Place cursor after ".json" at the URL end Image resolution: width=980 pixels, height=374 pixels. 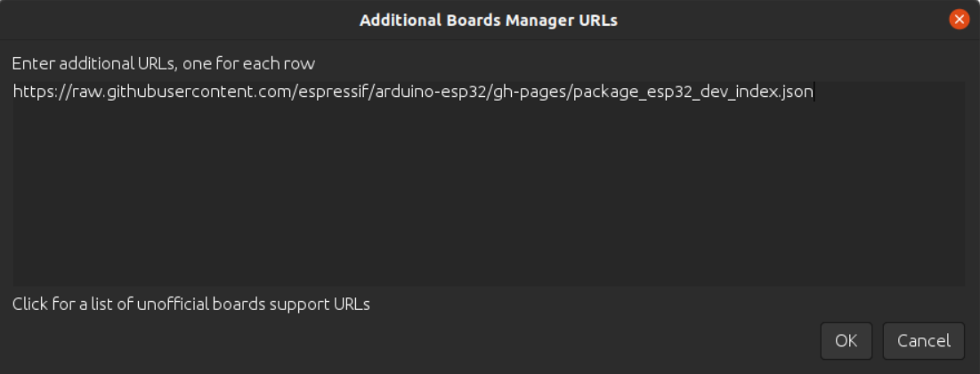[814, 93]
